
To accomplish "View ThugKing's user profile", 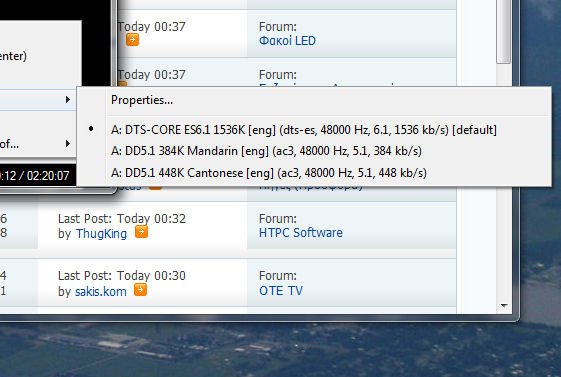I will pos(101,234).
